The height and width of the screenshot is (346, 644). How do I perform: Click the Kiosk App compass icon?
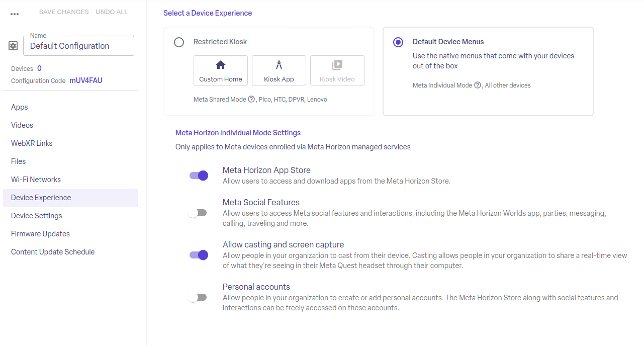click(279, 65)
